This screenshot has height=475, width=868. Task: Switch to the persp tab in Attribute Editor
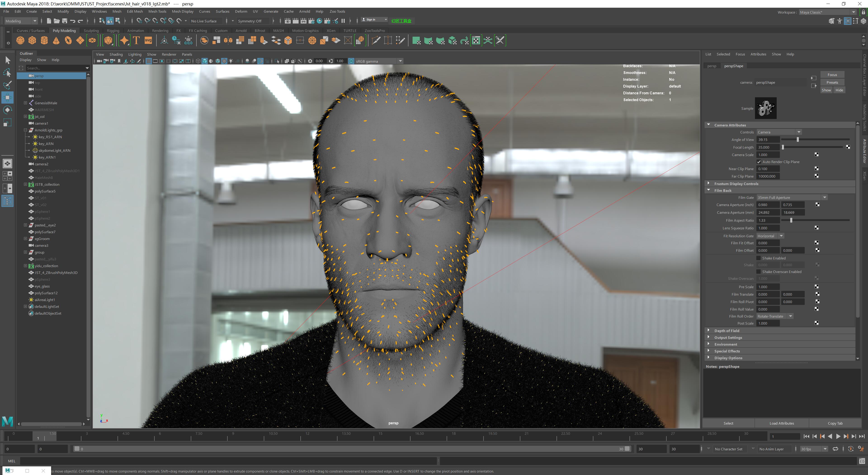click(712, 66)
